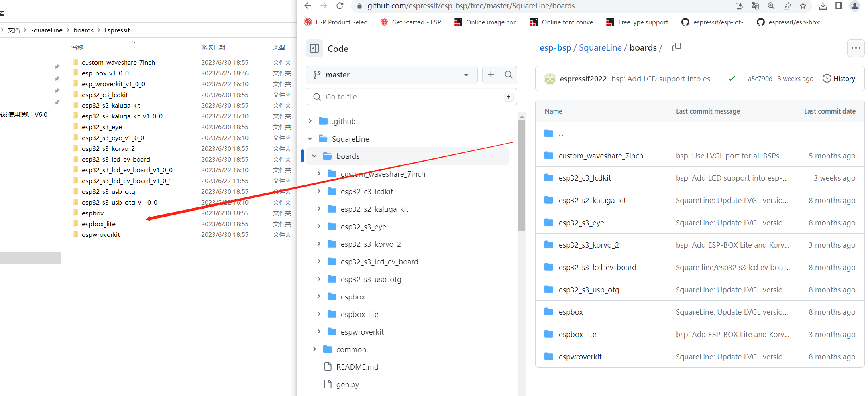Open README.md in file tree
The width and height of the screenshot is (868, 396).
[357, 367]
